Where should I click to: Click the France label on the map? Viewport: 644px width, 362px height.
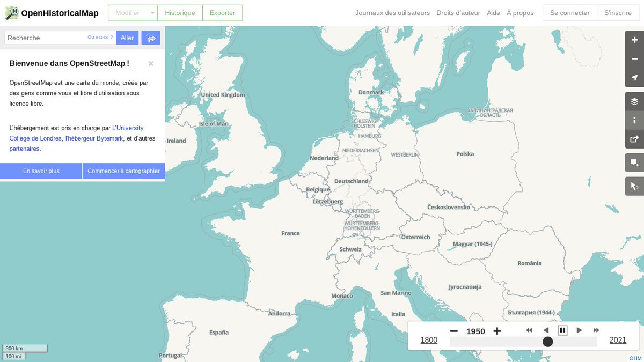click(x=290, y=233)
